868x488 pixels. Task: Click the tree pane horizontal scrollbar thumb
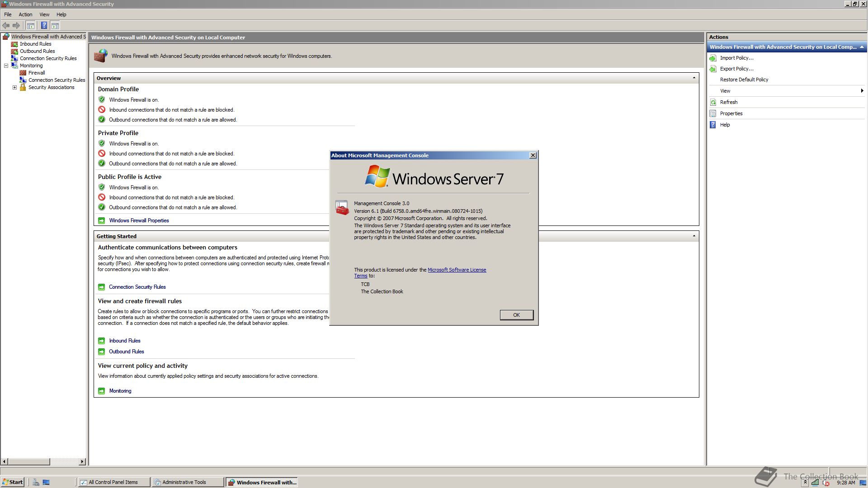coord(29,461)
